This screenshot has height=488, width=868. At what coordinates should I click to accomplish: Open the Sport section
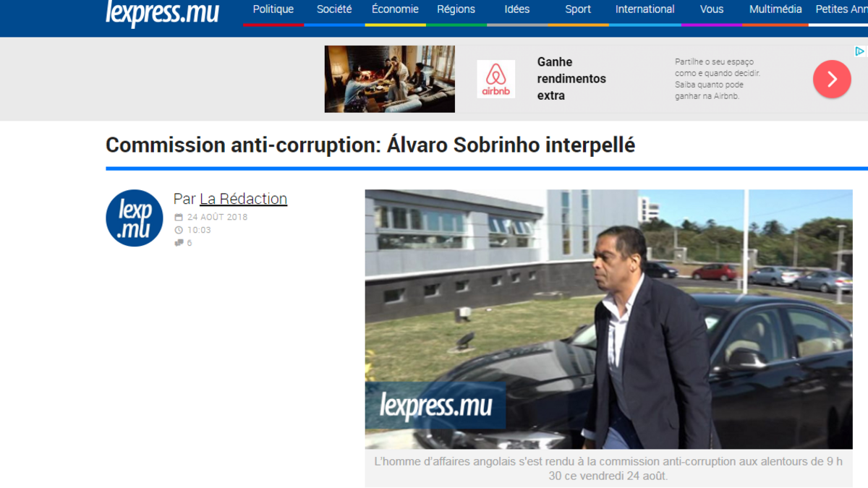[x=578, y=9]
